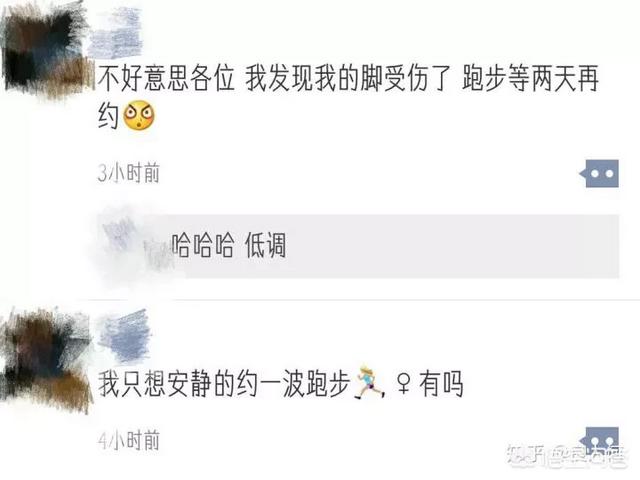Select the post text 我只想安静的约一波跑步
The width and height of the screenshot is (640, 480).
point(224,384)
